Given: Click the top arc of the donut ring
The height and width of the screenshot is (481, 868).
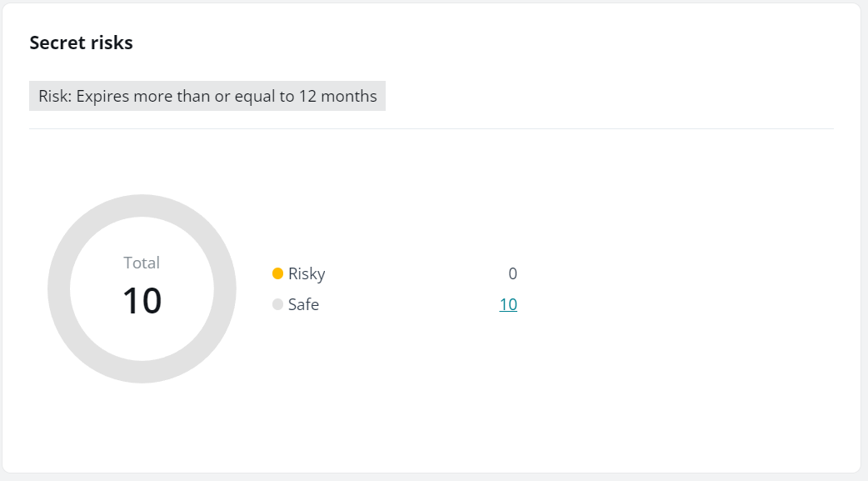Looking at the screenshot, I should tap(142, 206).
